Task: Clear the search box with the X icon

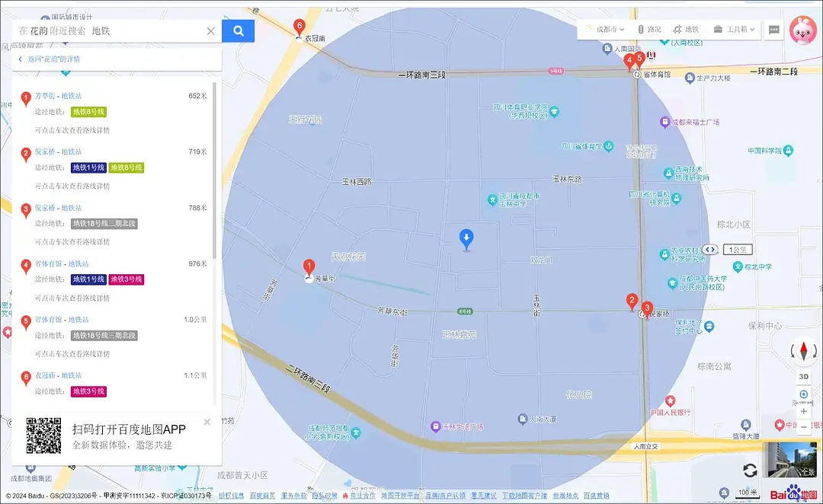Action: (x=210, y=31)
